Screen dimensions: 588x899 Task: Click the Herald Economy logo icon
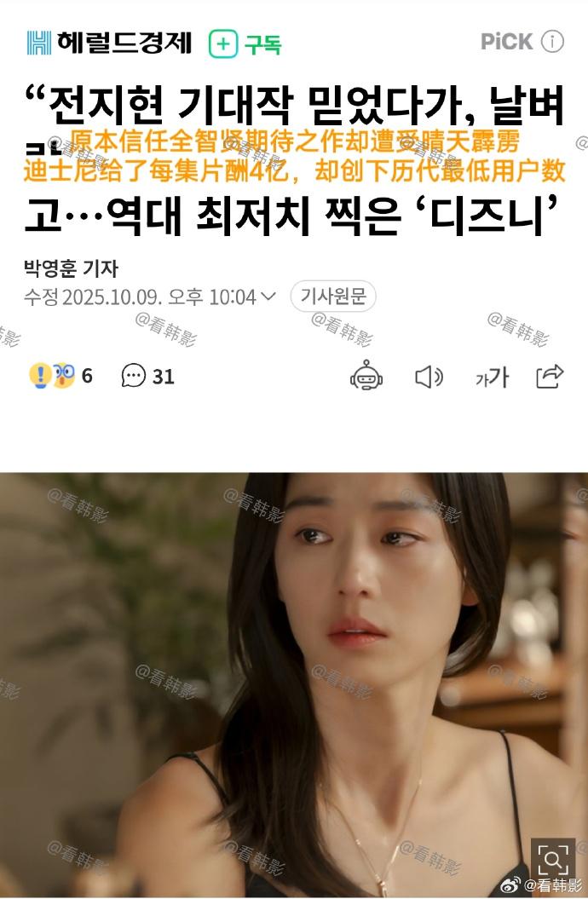[39, 43]
